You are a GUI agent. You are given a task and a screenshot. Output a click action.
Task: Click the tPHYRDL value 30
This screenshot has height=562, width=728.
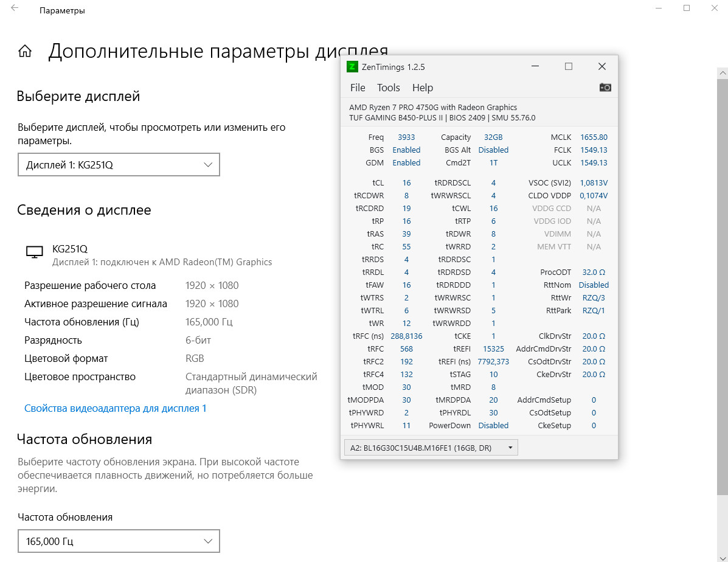tap(493, 412)
